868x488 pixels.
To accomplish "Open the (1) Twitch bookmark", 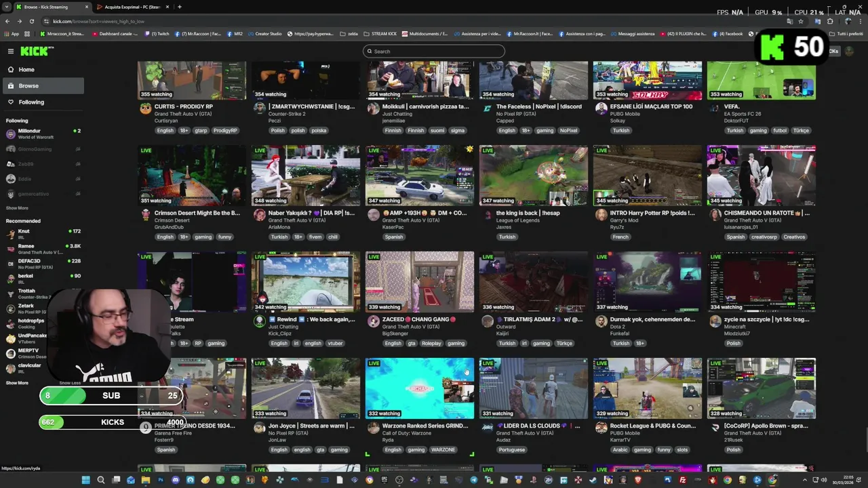I will (x=157, y=34).
